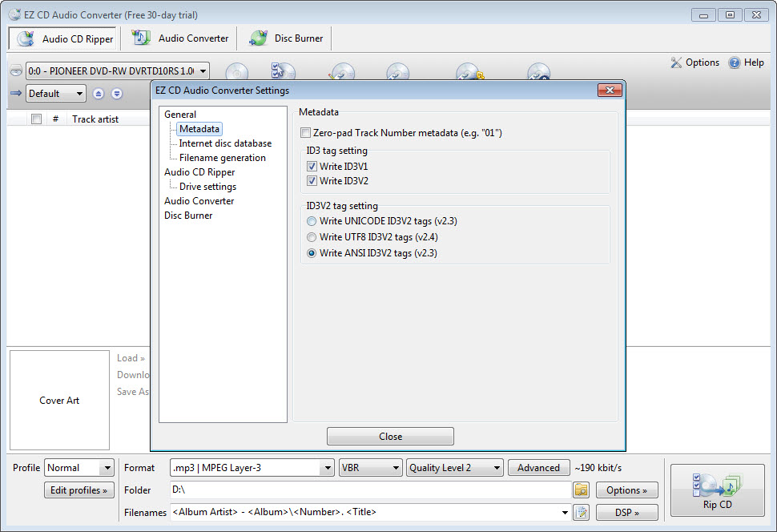Image resolution: width=777 pixels, height=532 pixels.
Task: Open the VBR mode dropdown
Action: pos(371,468)
